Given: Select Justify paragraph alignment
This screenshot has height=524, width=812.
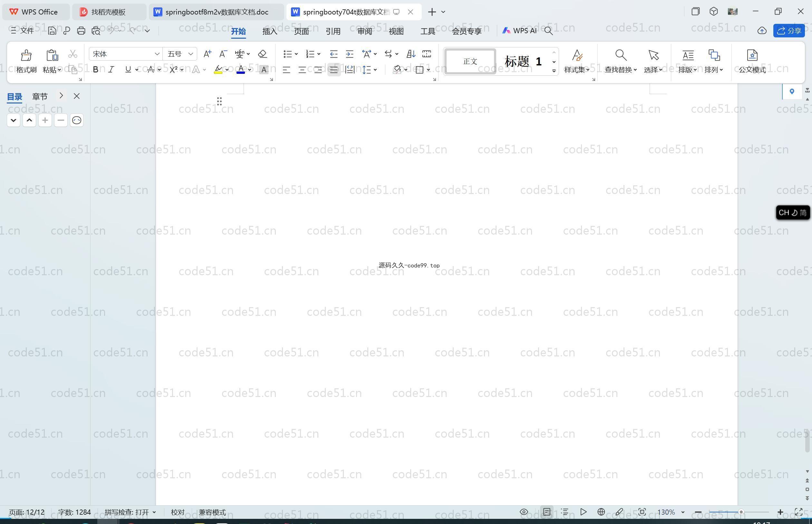Looking at the screenshot, I should click(x=334, y=70).
